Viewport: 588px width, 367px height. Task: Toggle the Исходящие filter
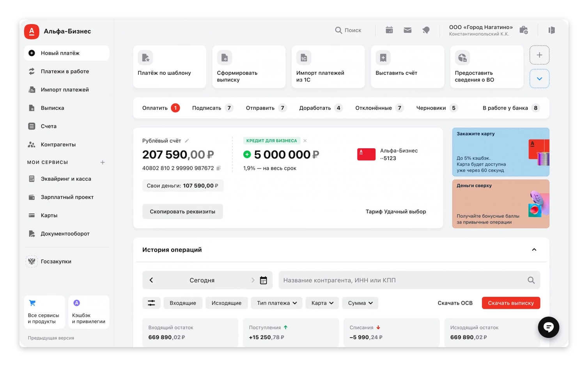tap(227, 303)
